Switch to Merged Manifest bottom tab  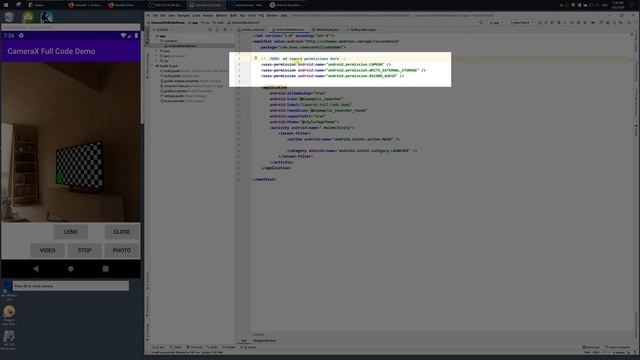coord(264,340)
